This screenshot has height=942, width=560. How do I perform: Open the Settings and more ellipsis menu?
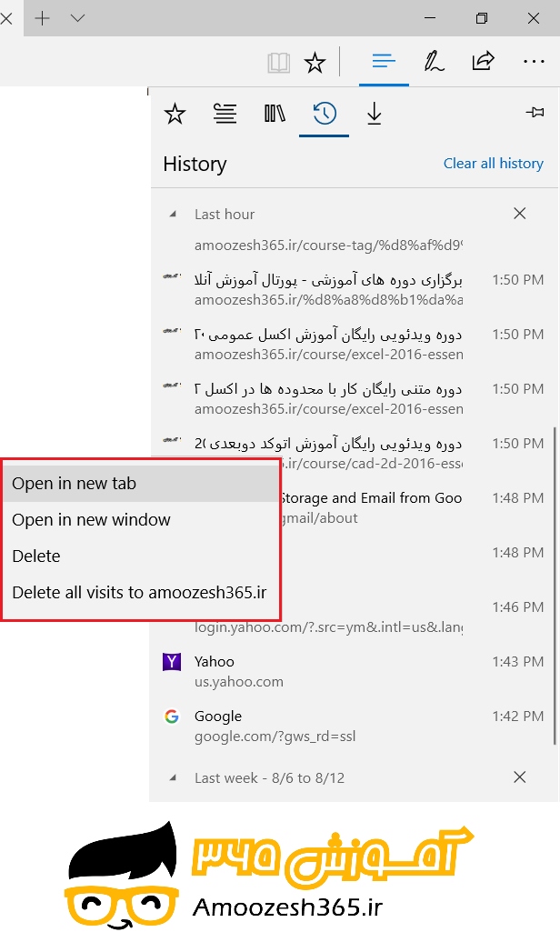(x=534, y=61)
